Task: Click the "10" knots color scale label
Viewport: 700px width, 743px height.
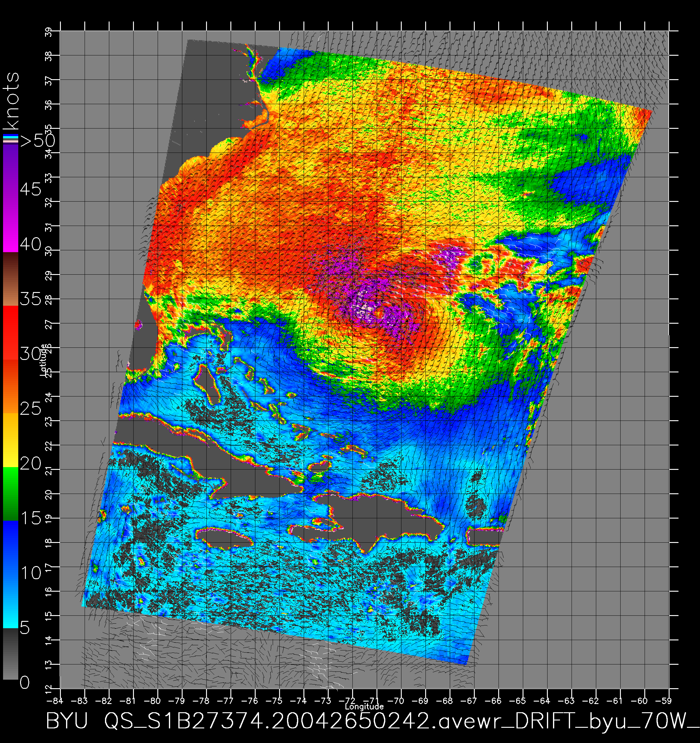Action: [x=31, y=573]
